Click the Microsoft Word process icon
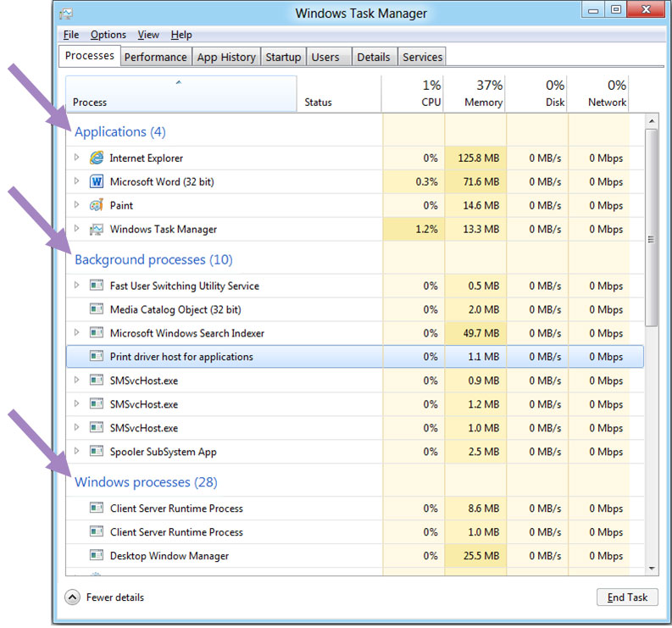This screenshot has height=628, width=672. (x=97, y=182)
